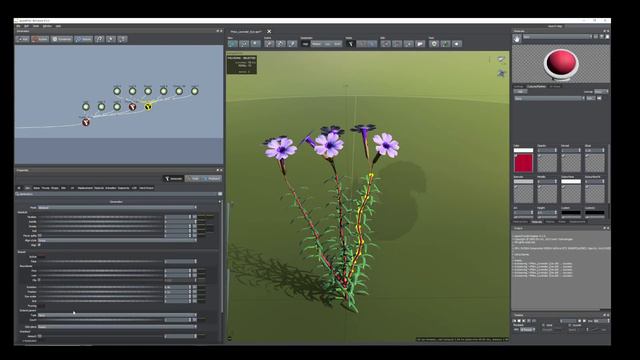Close the open tree file tab

tap(269, 31)
